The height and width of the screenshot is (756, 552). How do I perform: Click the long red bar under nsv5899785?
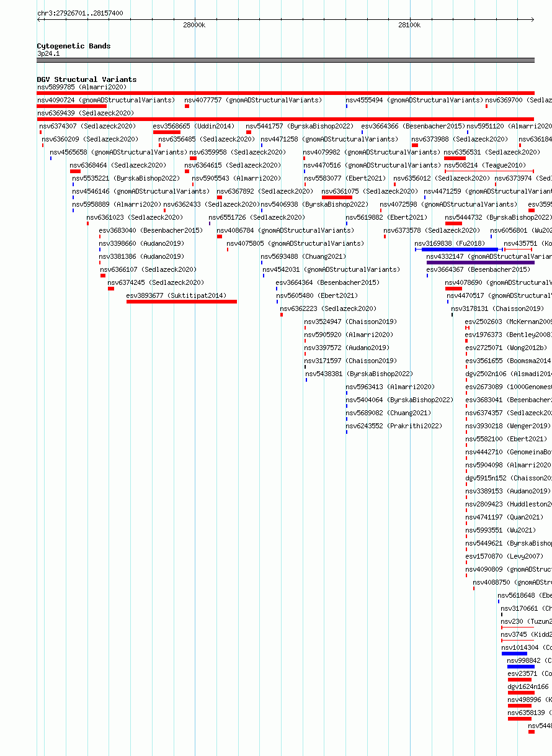coord(285,93)
